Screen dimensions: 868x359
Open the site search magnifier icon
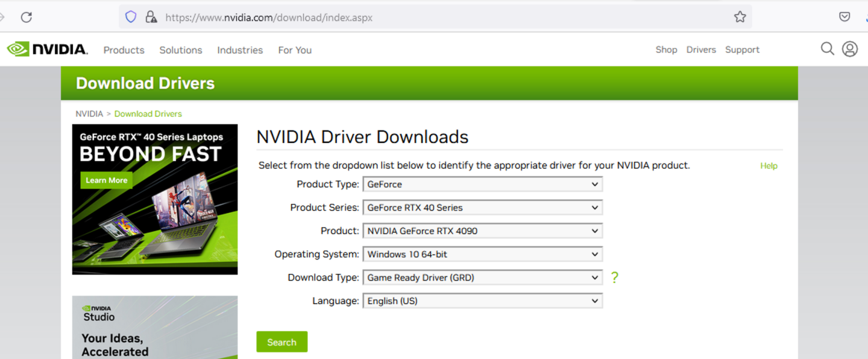(827, 49)
